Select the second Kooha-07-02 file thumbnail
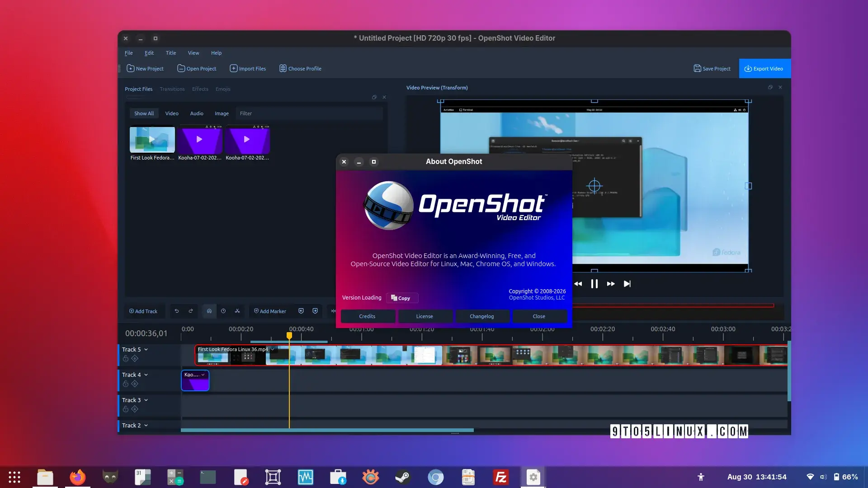The image size is (868, 488). (247, 139)
